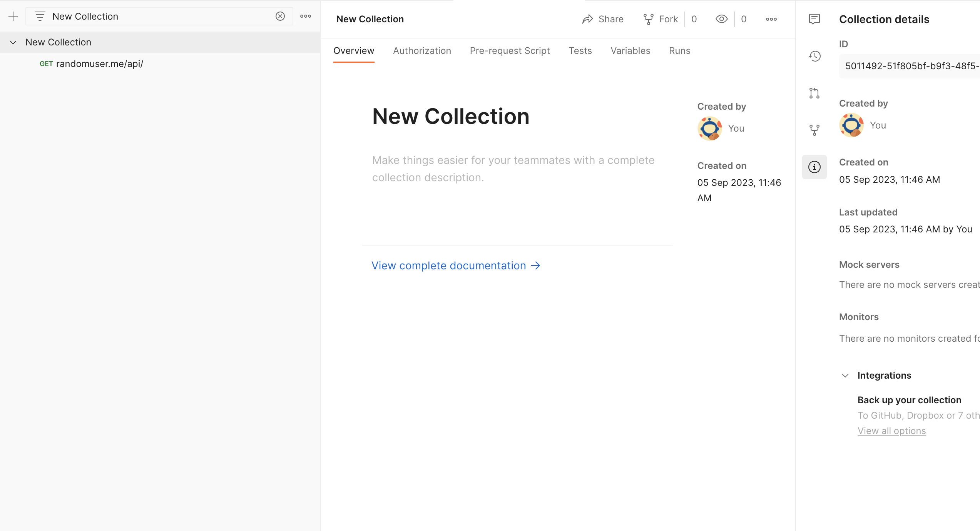Open the changelog history icon
Image resolution: width=980 pixels, height=531 pixels.
814,56
